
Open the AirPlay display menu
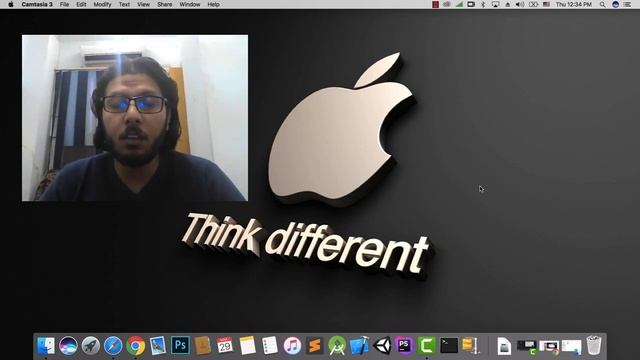click(495, 4)
